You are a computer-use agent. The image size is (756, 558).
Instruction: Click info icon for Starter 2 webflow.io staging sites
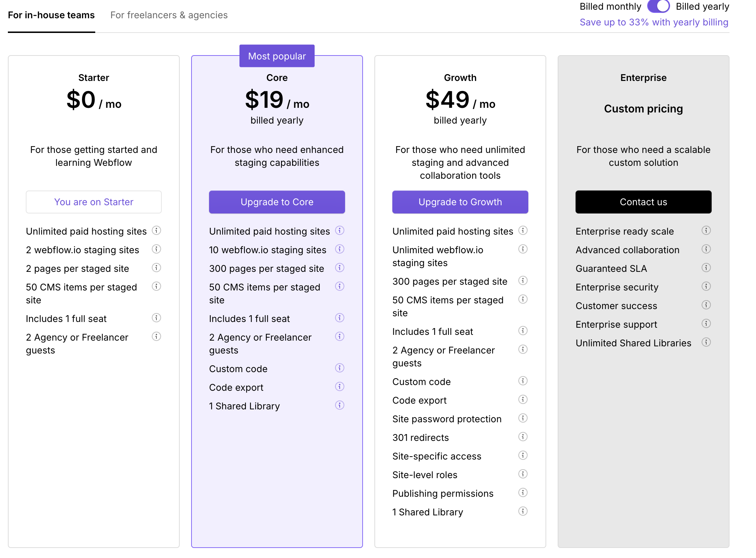pyautogui.click(x=156, y=249)
